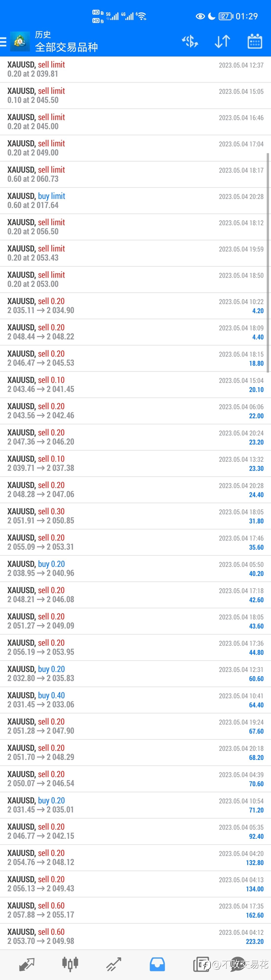Image resolution: width=271 pixels, height=980 pixels.
Task: Open the calendar date range picker
Action: [255, 41]
